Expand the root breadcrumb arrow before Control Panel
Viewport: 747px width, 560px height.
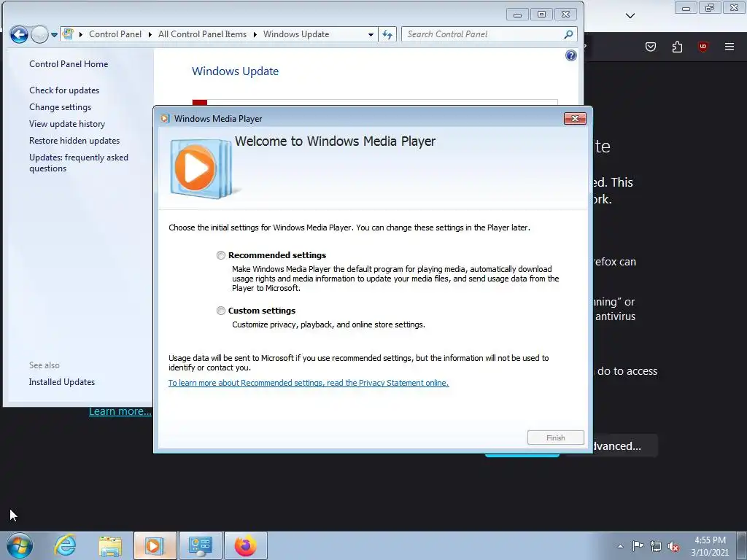tap(80, 34)
